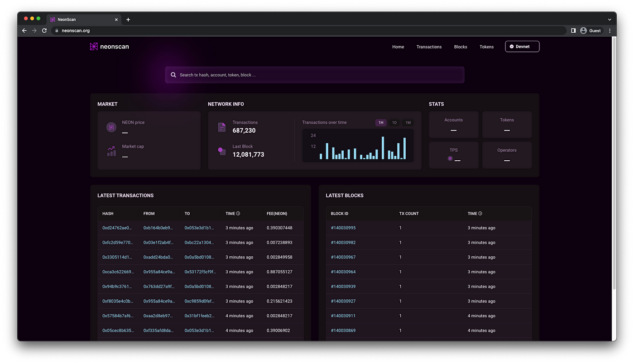This screenshot has height=364, width=634.
Task: Open block #140030995
Action: point(343,228)
